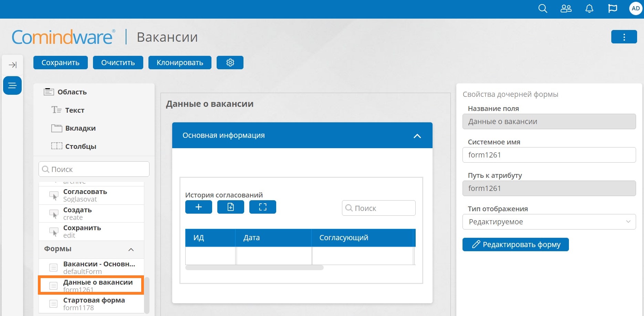Click the left panel scrollbar
This screenshot has width=644, height=316.
click(x=147, y=295)
